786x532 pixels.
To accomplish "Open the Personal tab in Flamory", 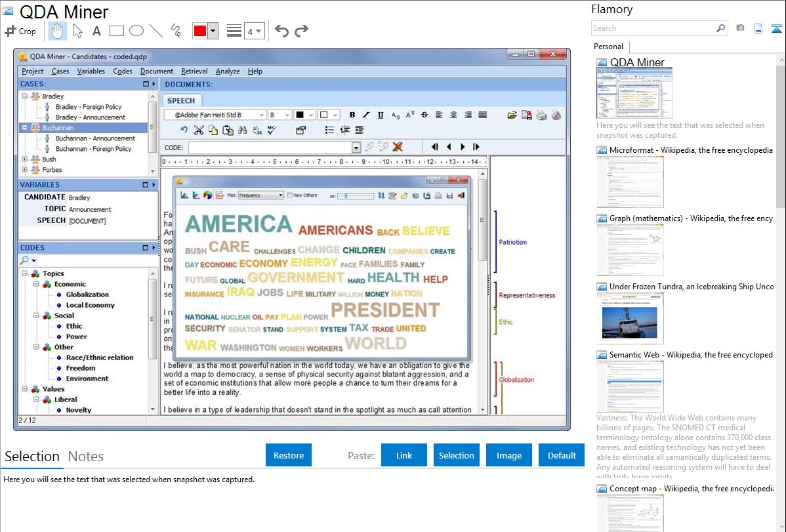I will pos(609,47).
